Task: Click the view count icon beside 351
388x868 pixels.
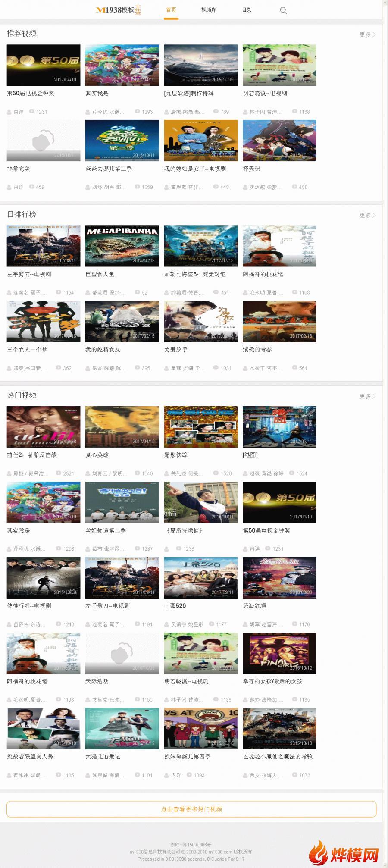Action: point(216,292)
